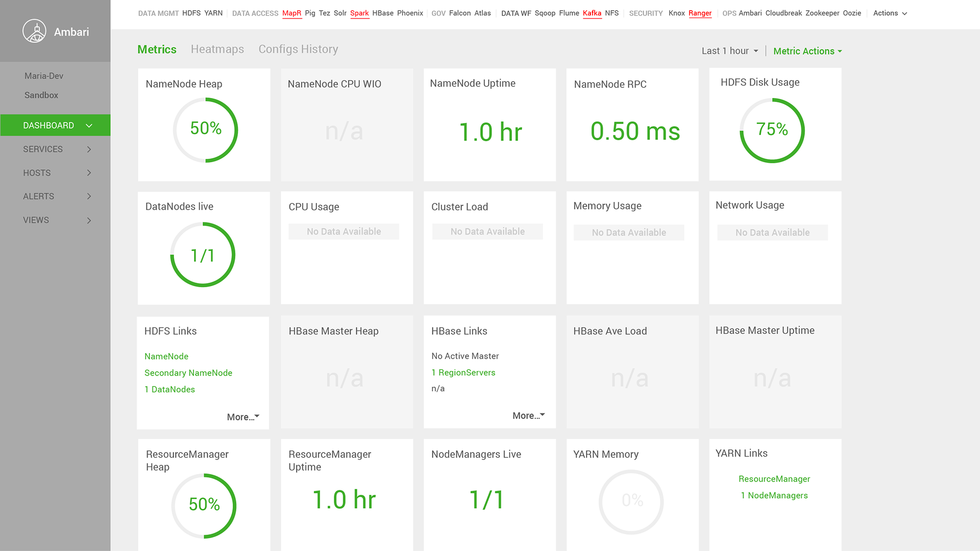Switch to the Metrics tab

pyautogui.click(x=157, y=49)
